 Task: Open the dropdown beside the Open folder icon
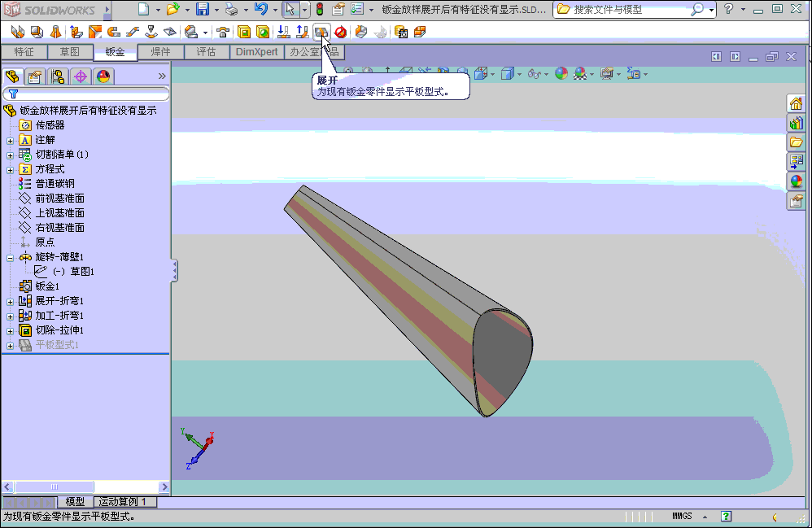point(187,9)
